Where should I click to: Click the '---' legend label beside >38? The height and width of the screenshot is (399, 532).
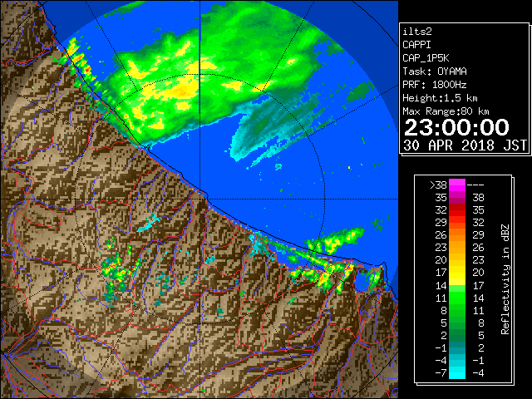475,185
